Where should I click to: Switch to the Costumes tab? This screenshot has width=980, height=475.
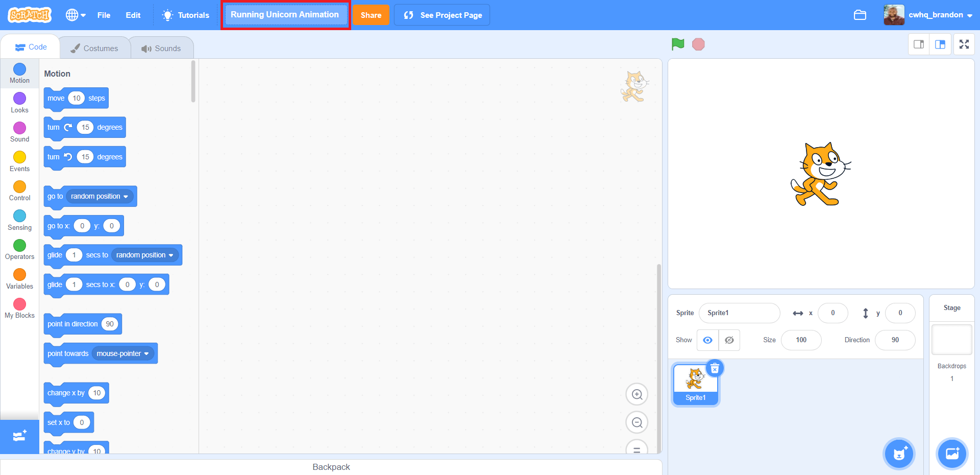95,47
